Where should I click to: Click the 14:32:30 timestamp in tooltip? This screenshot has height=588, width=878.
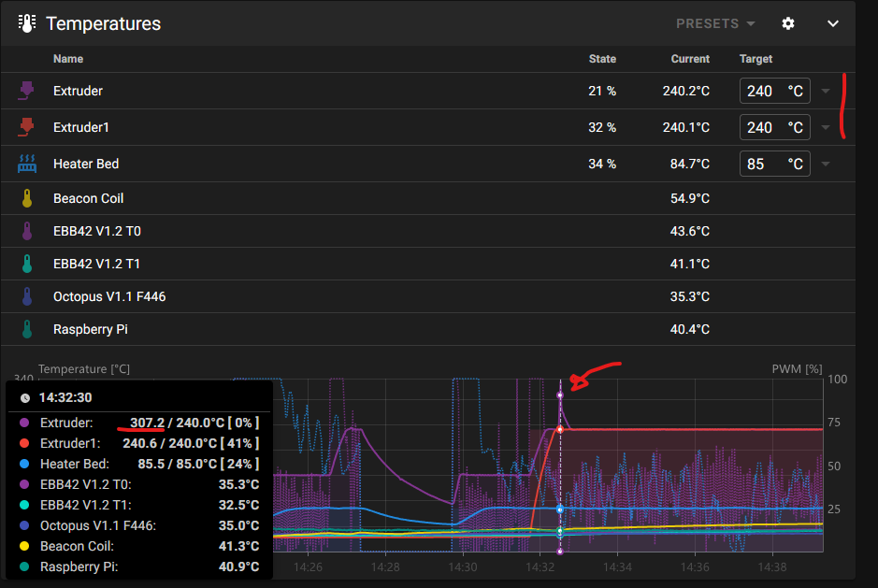65,397
